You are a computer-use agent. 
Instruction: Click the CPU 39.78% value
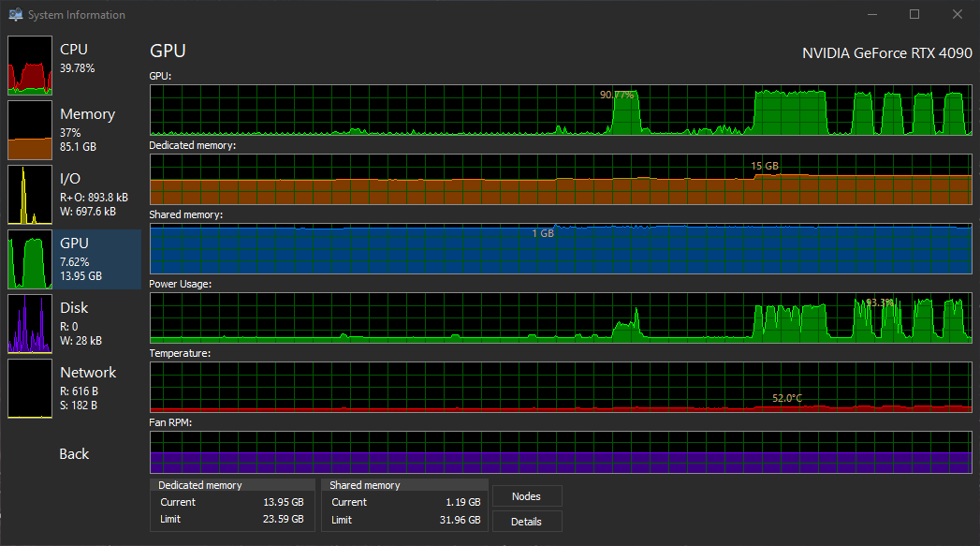point(78,68)
